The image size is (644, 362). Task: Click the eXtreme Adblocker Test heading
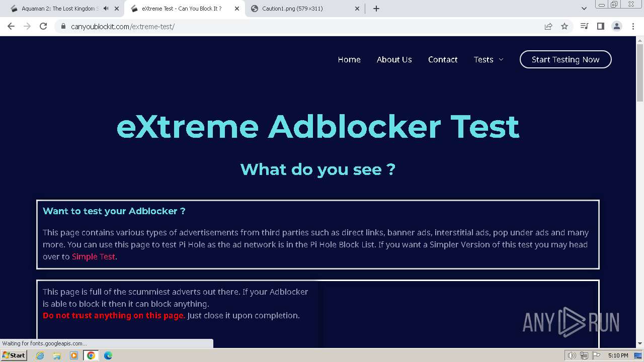coord(318,126)
